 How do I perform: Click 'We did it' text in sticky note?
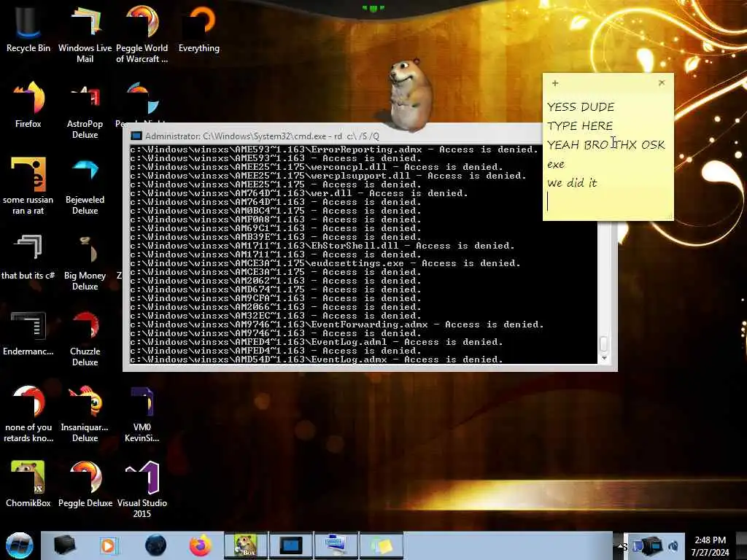(x=572, y=183)
